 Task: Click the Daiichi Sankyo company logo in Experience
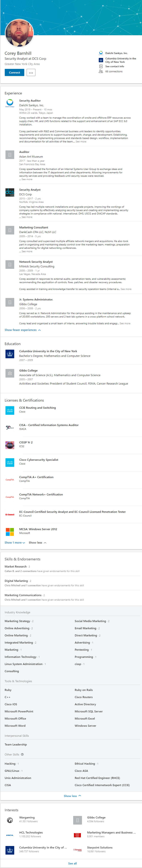[x=10, y=103]
